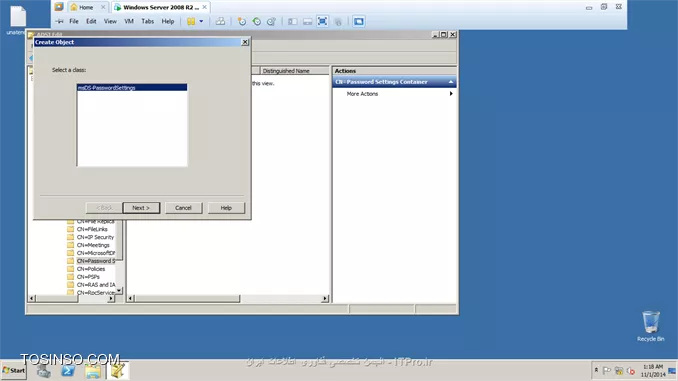Image resolution: width=678 pixels, height=381 pixels.
Task: Click tree pane horizontal scroll left arrow
Action: [x=31, y=298]
